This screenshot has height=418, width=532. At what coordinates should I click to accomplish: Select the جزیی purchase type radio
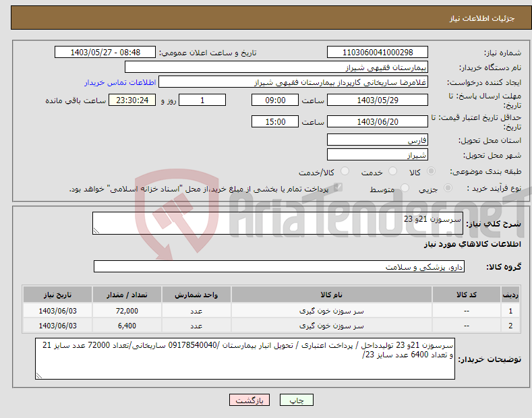pos(448,188)
